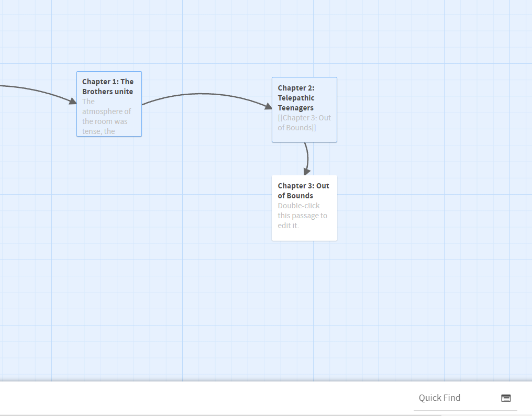This screenshot has height=416, width=532.
Task: Click the '[[Chapter 3: Out of Bounds]]' link text
Action: point(304,123)
